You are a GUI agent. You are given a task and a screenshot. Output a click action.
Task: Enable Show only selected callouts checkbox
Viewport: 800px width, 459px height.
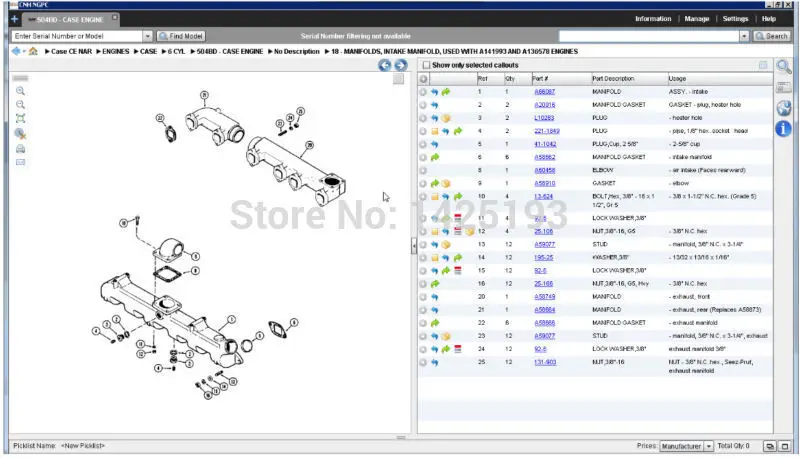coord(427,65)
